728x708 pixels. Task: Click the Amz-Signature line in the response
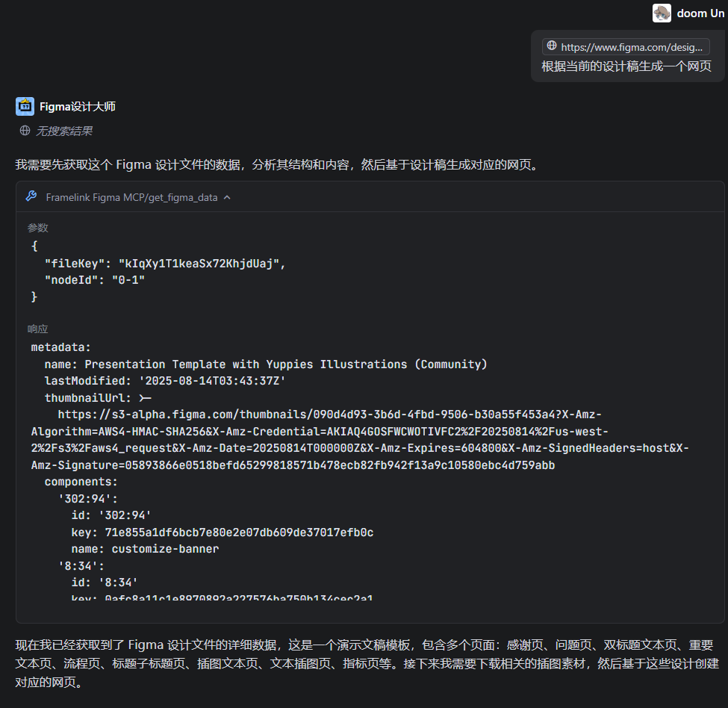click(x=293, y=465)
